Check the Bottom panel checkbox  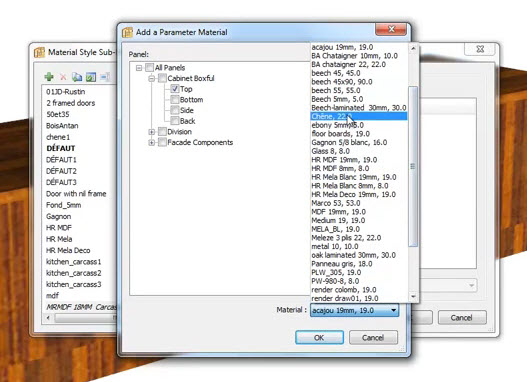(174, 99)
